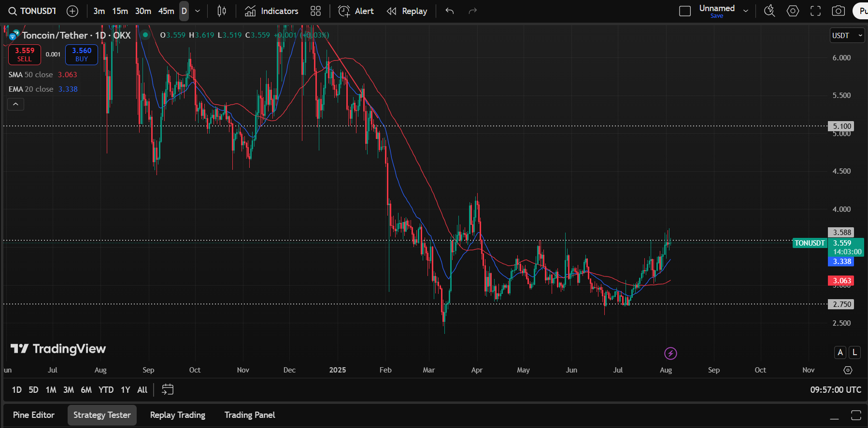Screen dimensions: 868x428
Task: Click the 5.100 price level label
Action: [841, 126]
